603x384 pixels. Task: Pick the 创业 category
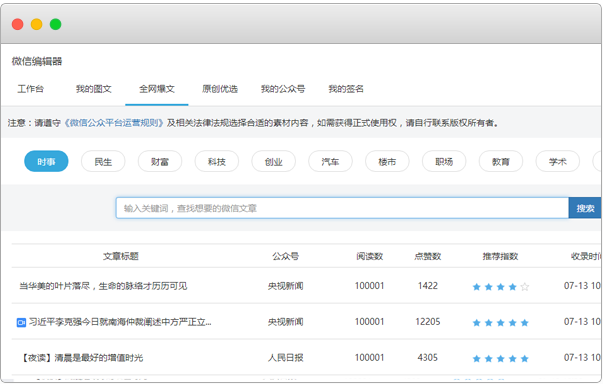point(273,161)
